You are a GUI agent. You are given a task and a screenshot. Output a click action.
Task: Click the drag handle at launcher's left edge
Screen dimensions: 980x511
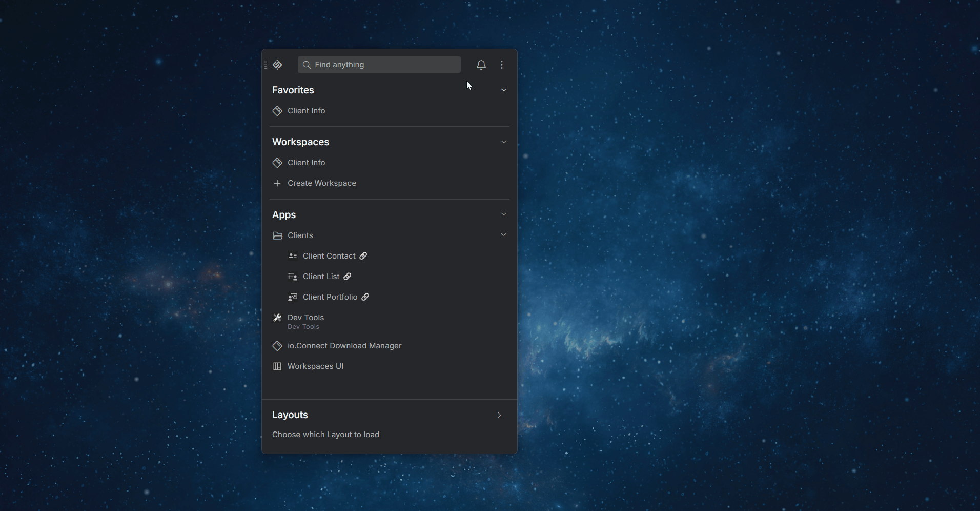266,65
